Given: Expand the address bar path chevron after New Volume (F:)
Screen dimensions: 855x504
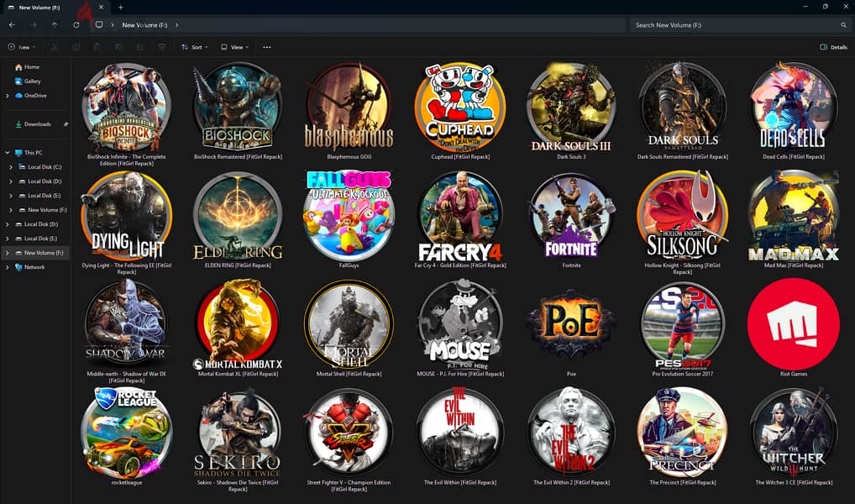Looking at the screenshot, I should coord(176,25).
